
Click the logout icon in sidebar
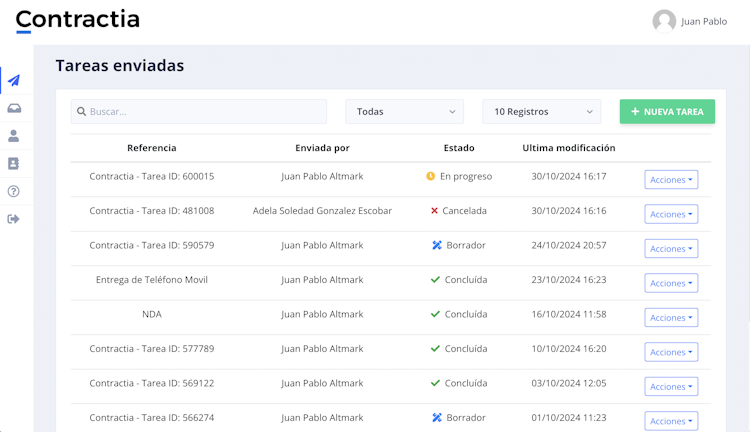(14, 219)
